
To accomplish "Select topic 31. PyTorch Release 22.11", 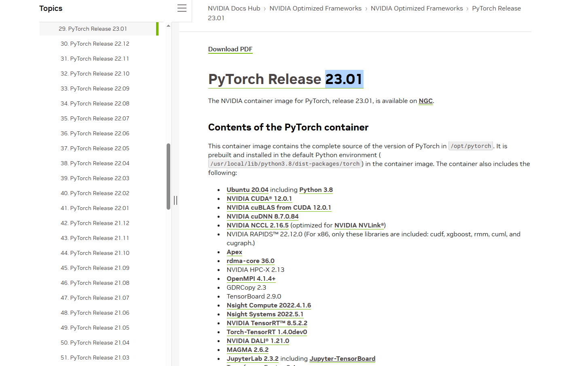I will [95, 59].
